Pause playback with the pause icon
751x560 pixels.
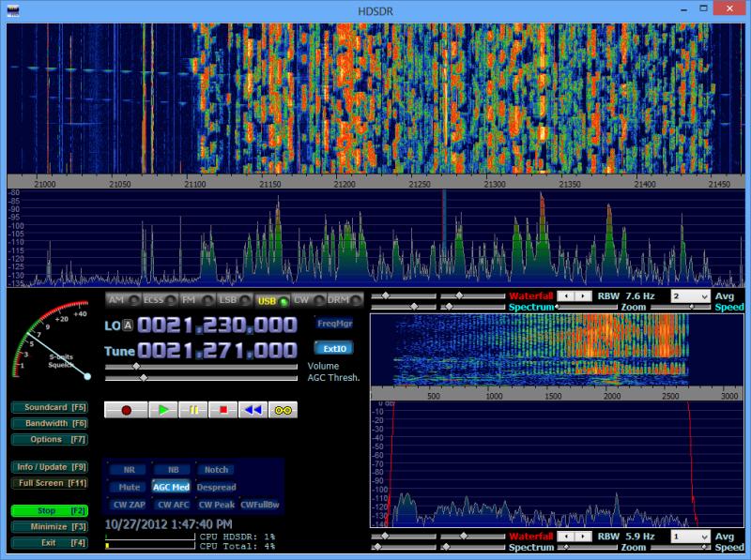[193, 408]
